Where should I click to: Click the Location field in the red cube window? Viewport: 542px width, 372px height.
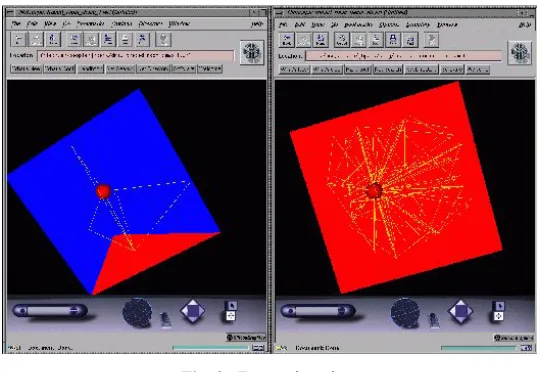click(x=404, y=55)
